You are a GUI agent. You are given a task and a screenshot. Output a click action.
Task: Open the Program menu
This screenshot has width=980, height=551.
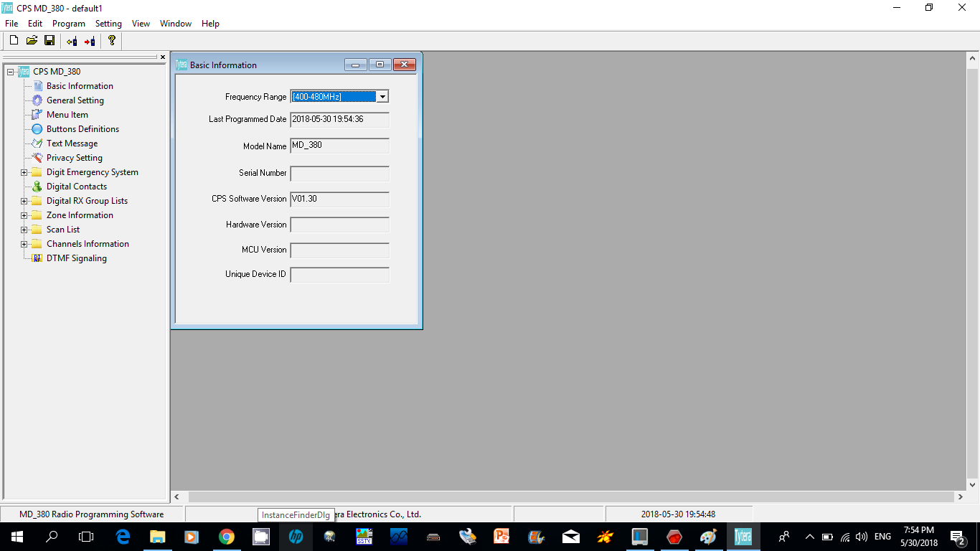[x=69, y=24]
